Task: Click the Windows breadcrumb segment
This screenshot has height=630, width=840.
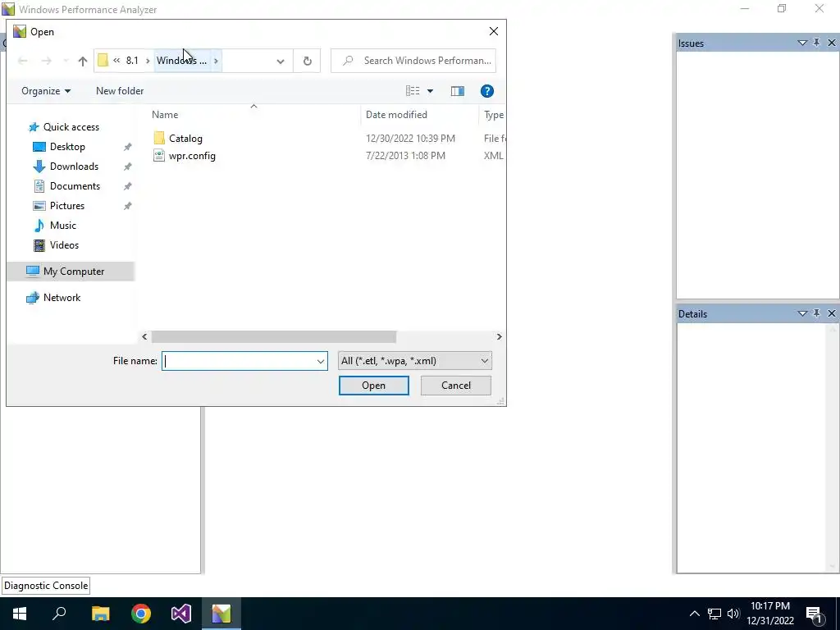Action: pyautogui.click(x=181, y=61)
